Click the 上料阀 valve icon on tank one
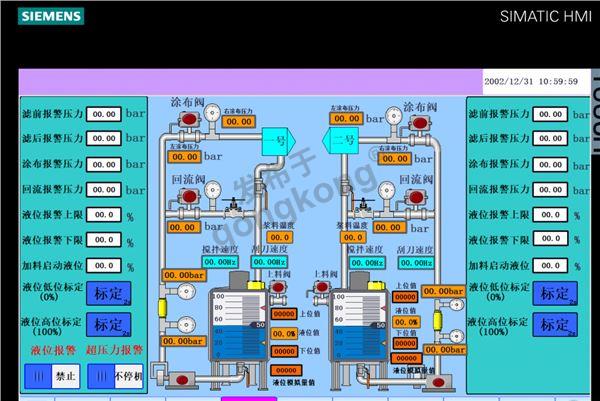600x401 pixels. pos(278,287)
